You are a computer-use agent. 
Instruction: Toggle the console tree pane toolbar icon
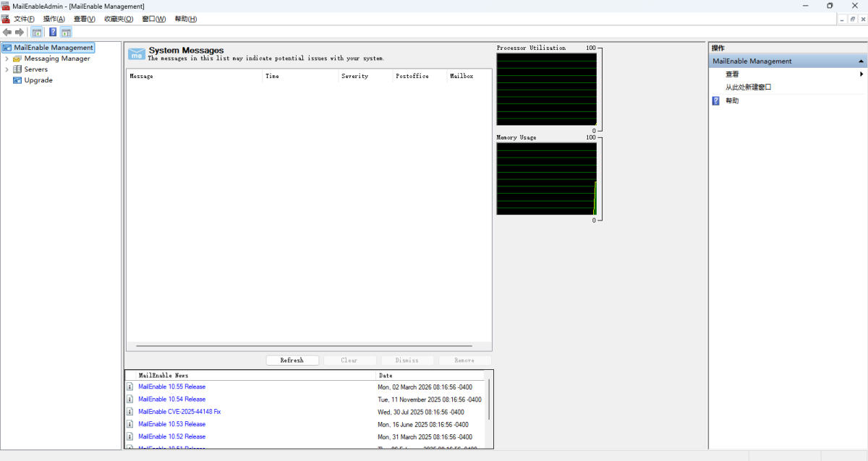click(36, 33)
